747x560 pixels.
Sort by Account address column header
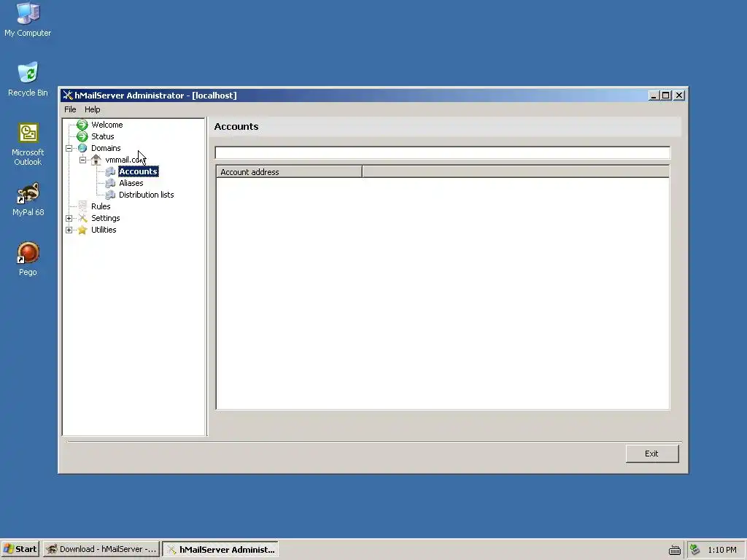tap(289, 172)
